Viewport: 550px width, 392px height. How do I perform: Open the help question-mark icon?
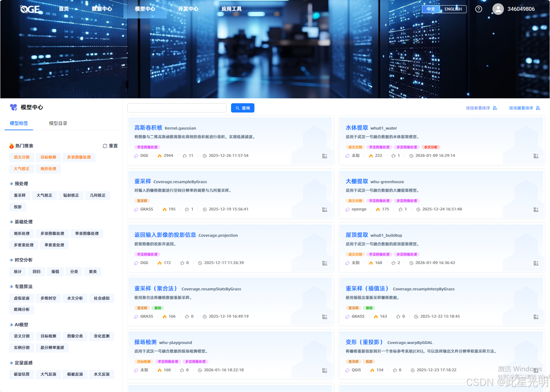pyautogui.click(x=478, y=9)
